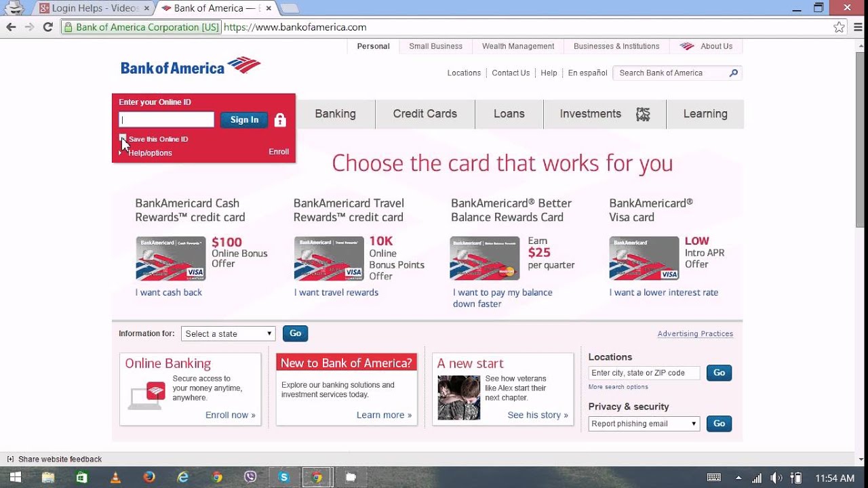Click Go next to city or ZIP field
Screen dimensions: 868x488
click(x=719, y=373)
